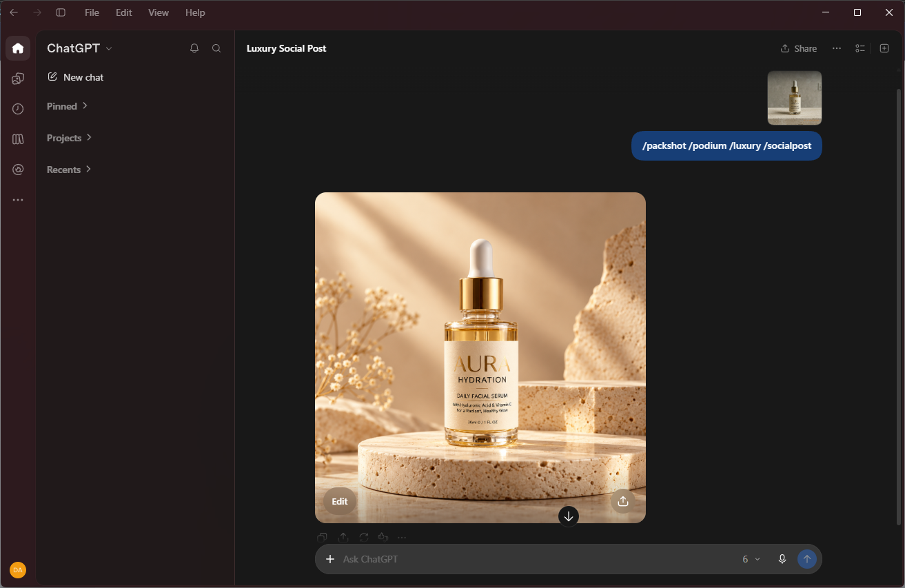Click the Ask ChatGPT input field
This screenshot has height=588, width=905.
pyautogui.click(x=538, y=559)
